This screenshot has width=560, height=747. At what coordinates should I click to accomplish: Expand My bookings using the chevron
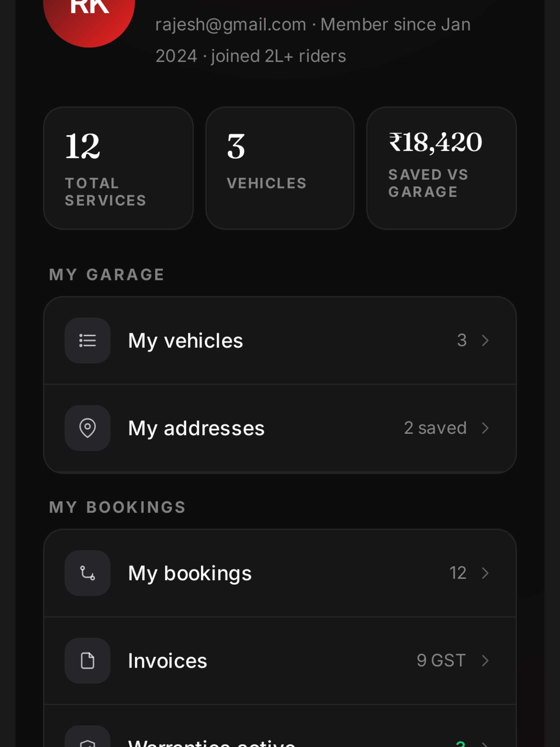(x=485, y=573)
